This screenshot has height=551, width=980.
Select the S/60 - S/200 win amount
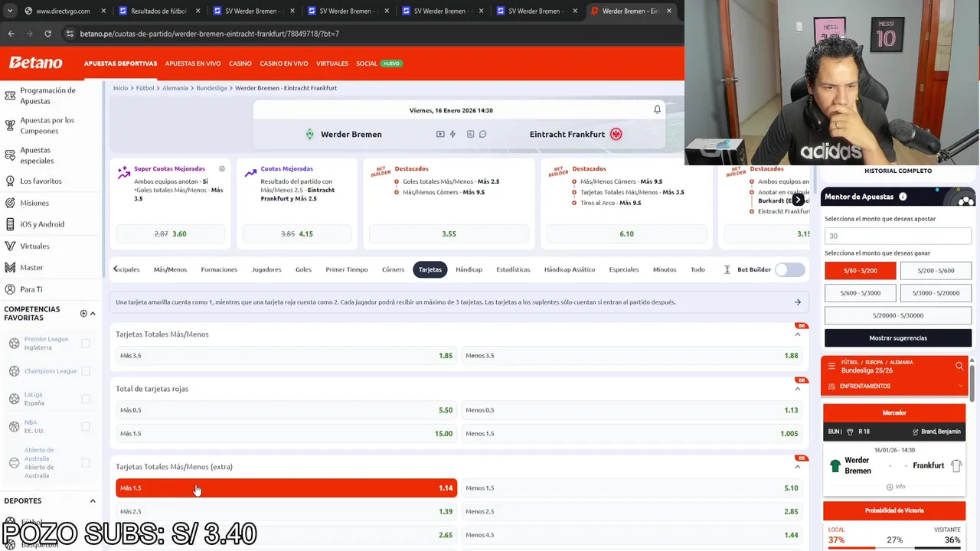(861, 270)
